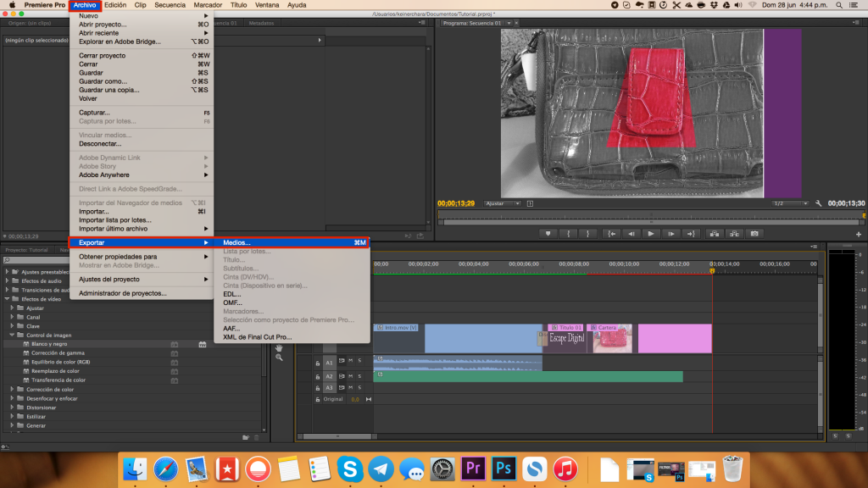Image resolution: width=868 pixels, height=488 pixels.
Task: Mute the A1 audio track
Action: point(350,361)
